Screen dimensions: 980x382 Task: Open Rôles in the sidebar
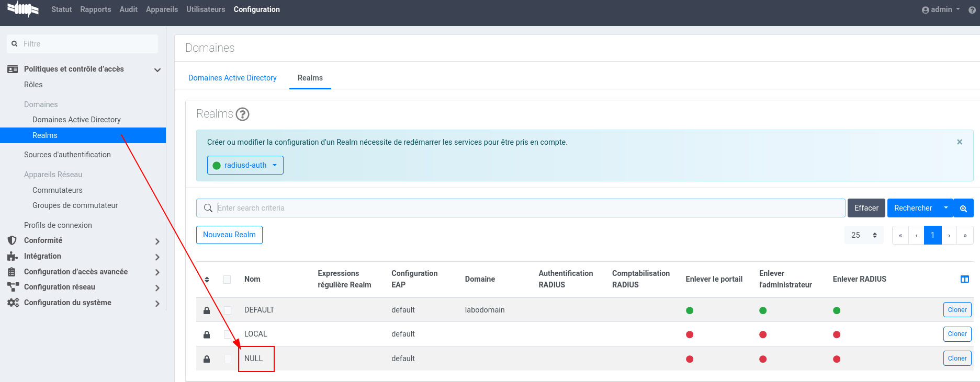click(33, 85)
